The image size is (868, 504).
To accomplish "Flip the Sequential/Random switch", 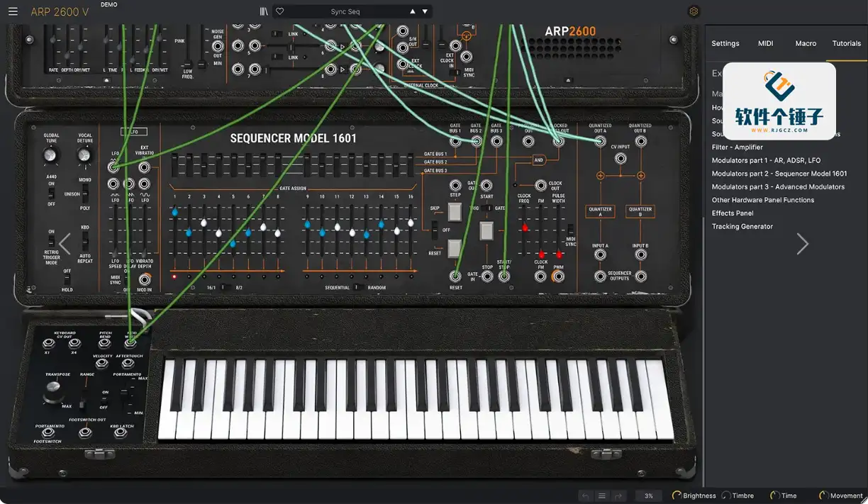I will (360, 287).
